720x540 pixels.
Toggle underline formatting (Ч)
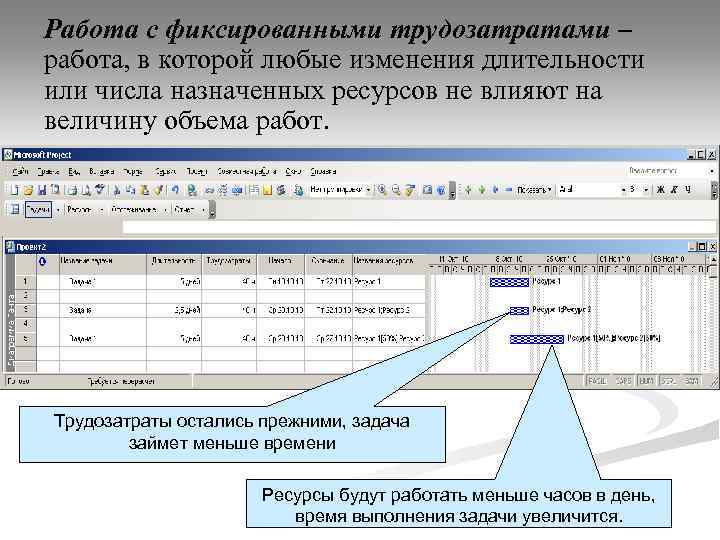[x=687, y=189]
